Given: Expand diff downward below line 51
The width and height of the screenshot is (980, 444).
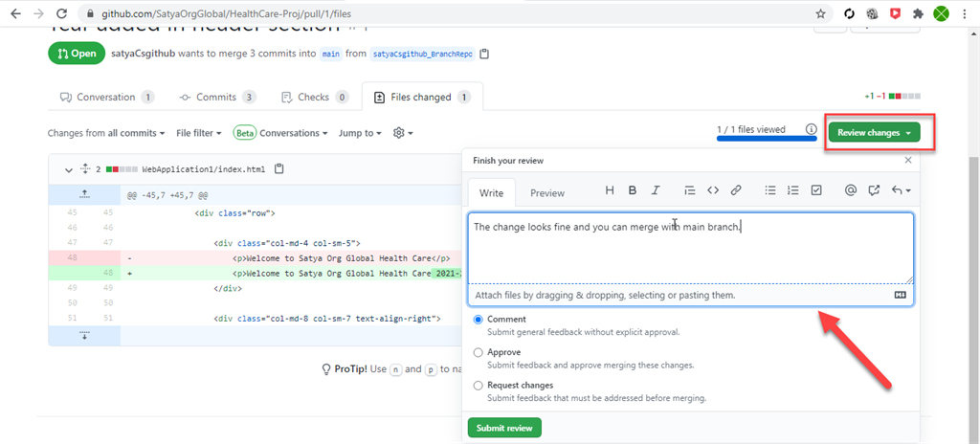Looking at the screenshot, I should 84,336.
